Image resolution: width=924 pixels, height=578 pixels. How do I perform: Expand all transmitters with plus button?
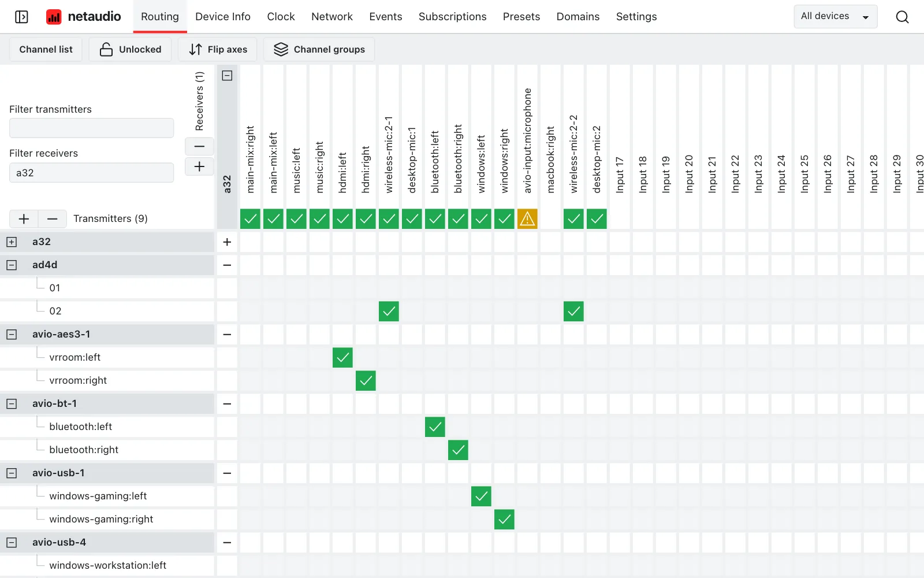tap(24, 219)
